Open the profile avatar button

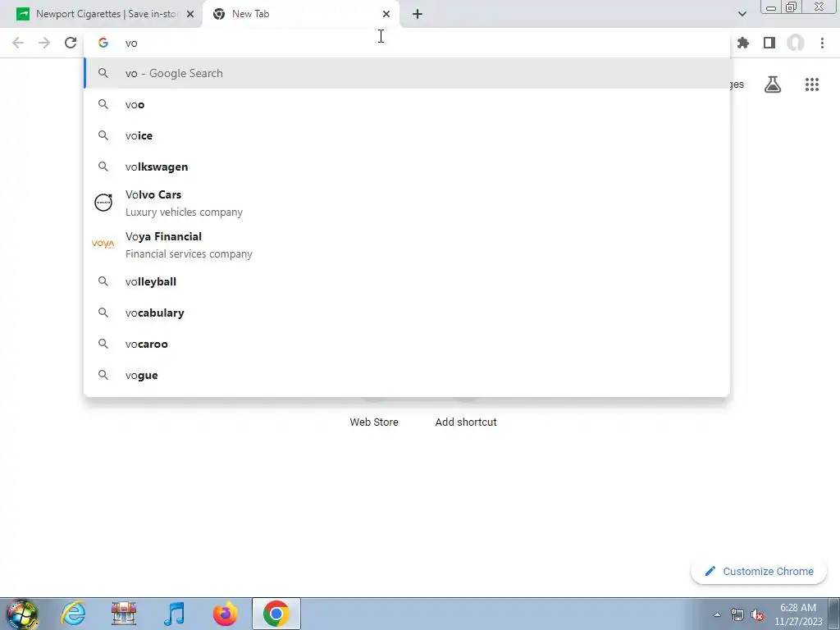point(796,43)
